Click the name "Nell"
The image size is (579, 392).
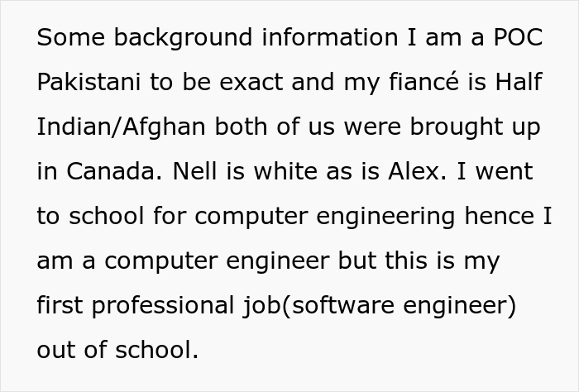pos(194,171)
